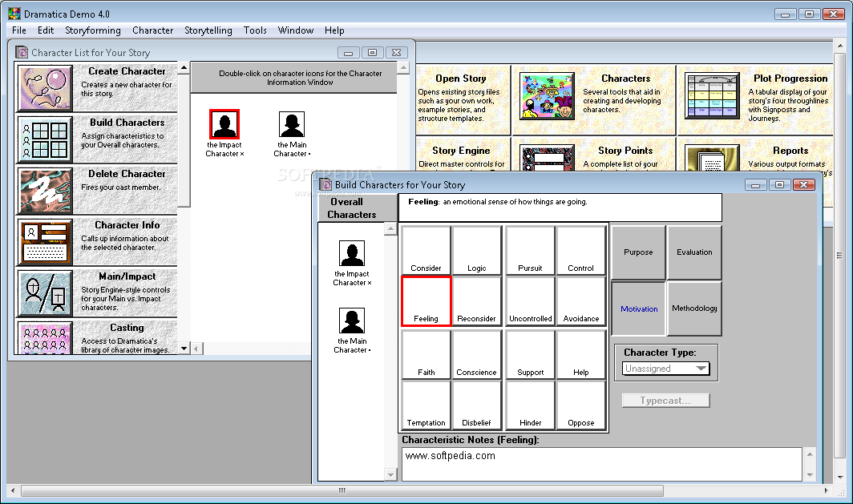Select Impact Character icon in Overall Characters

coord(351,253)
